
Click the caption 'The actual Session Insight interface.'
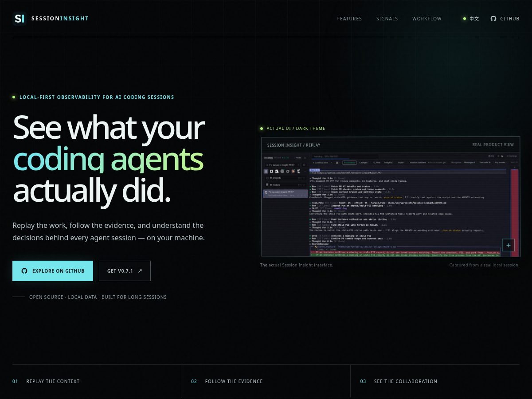click(297, 265)
